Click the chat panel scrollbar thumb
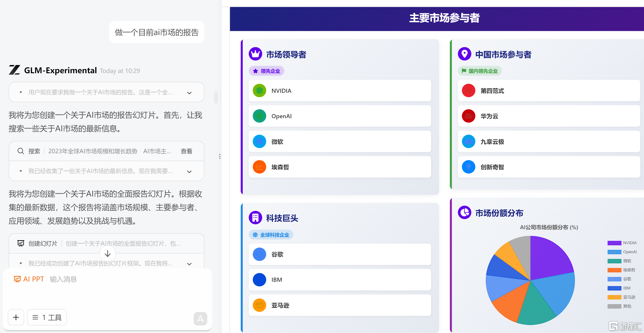The height and width of the screenshot is (333, 644). (x=216, y=97)
